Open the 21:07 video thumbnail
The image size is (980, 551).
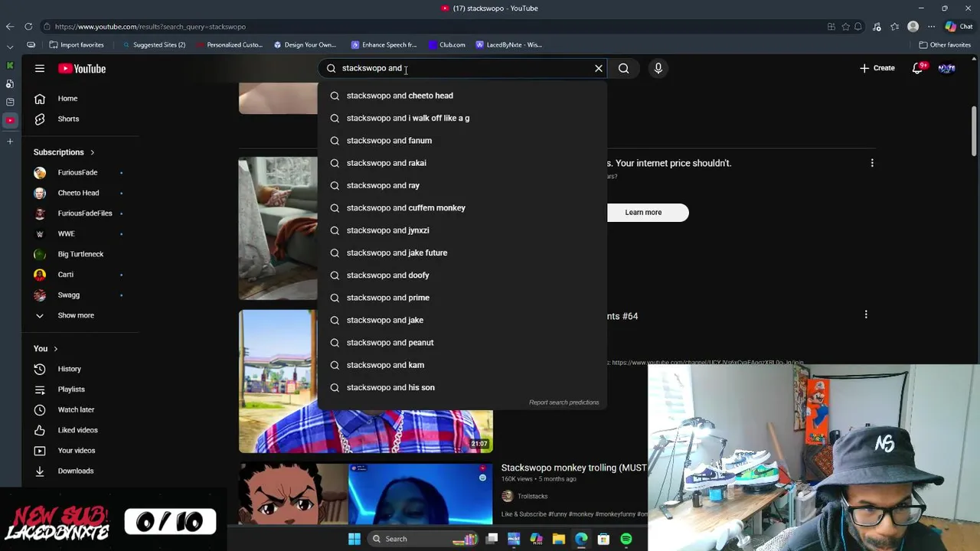point(366,381)
